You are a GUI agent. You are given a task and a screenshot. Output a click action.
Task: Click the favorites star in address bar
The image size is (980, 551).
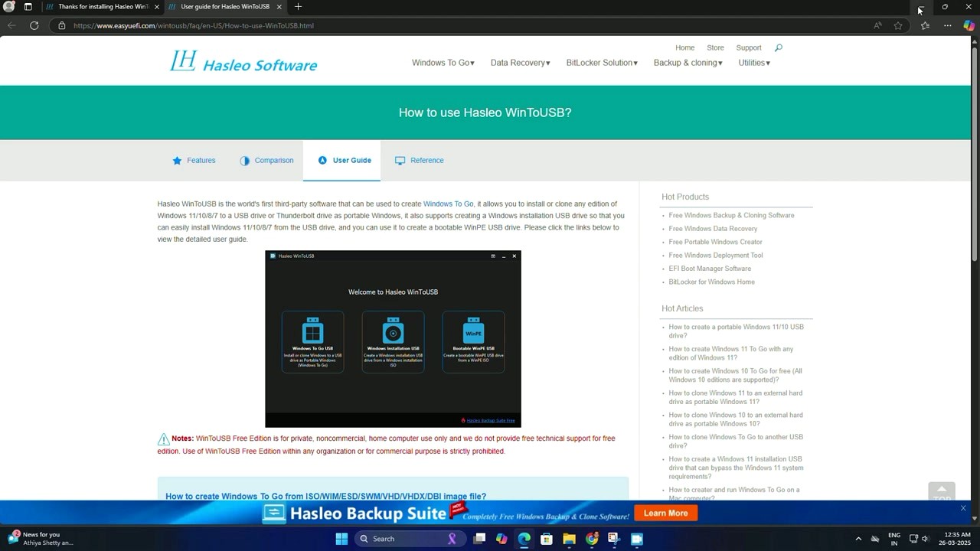pyautogui.click(x=897, y=24)
